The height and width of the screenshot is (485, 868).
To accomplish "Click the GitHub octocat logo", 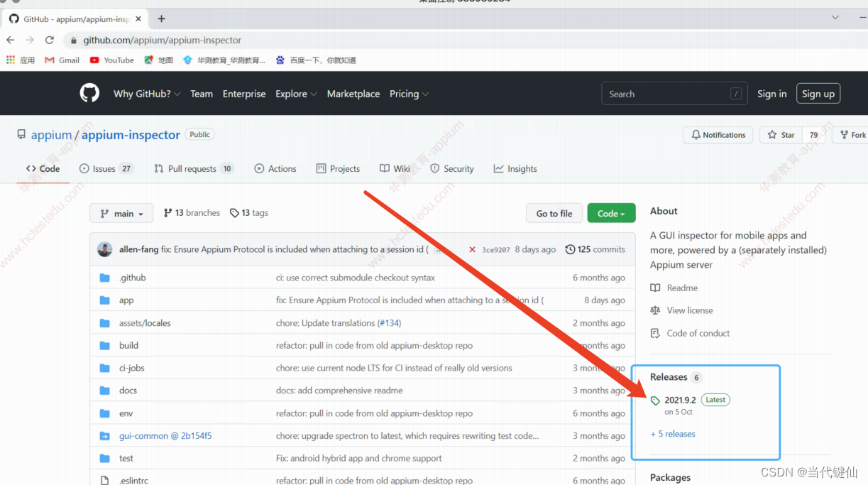I will [x=89, y=94].
